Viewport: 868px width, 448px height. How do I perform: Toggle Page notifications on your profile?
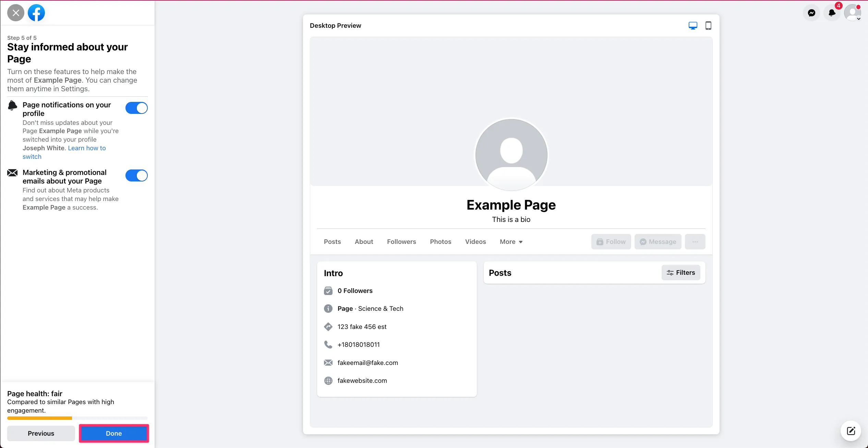(136, 108)
